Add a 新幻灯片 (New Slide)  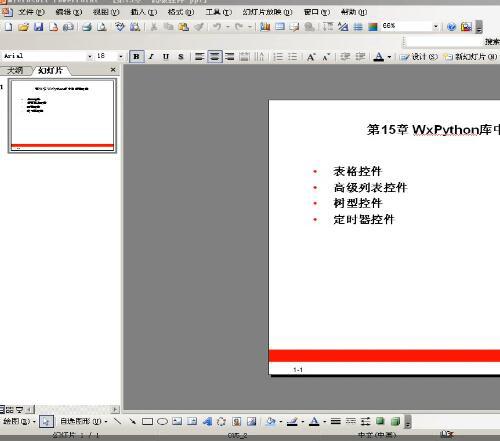(x=471, y=57)
